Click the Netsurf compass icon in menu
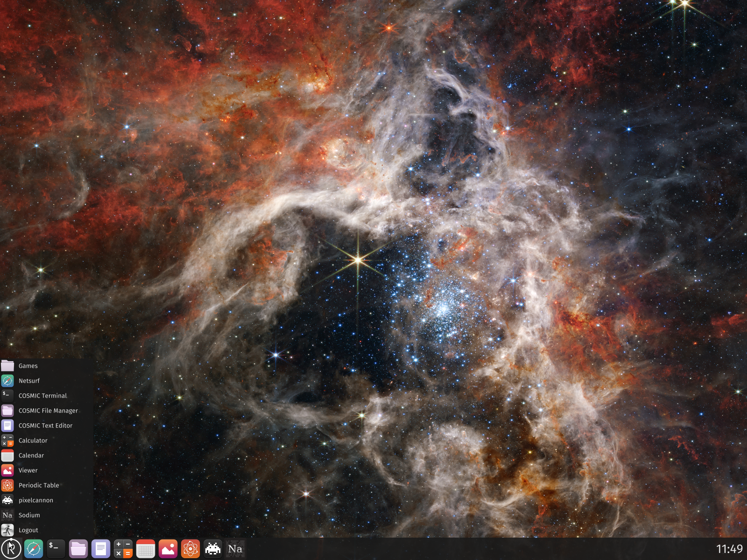This screenshot has width=747, height=560. (x=7, y=381)
